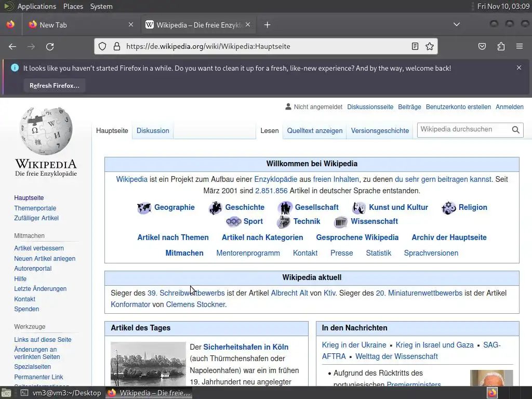Switch to the vm3@vm3 terminal taskbar item
The image size is (532, 399).
tap(60, 393)
